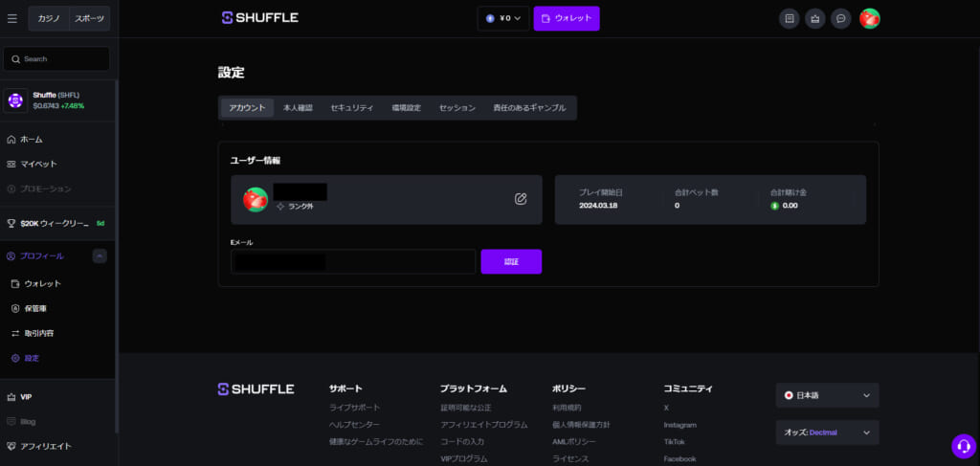Viewport: 980px width, 466px height.
Task: Switch to the スポーツ mode
Action: [89, 19]
